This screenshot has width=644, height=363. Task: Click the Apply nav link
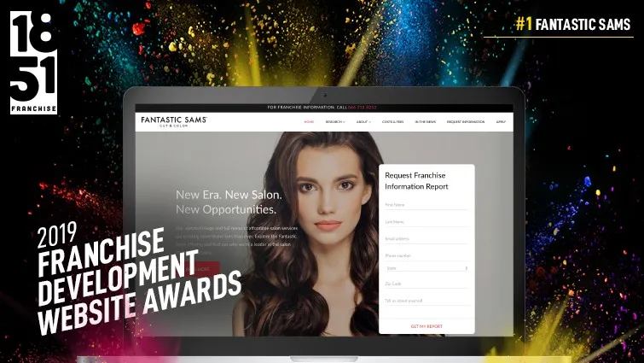tap(501, 122)
